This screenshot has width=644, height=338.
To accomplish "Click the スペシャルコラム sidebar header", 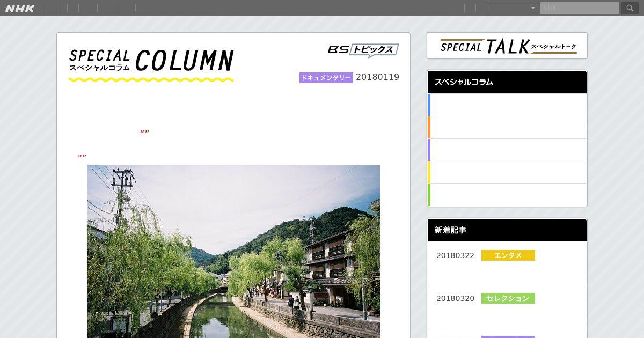I will [x=507, y=82].
